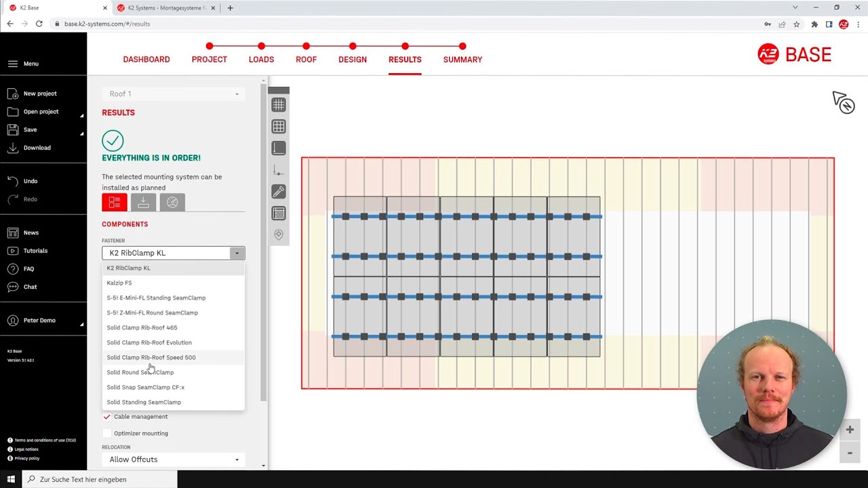Choose S-5! E-Mini-FL Standing SeamClamp

(x=173, y=298)
